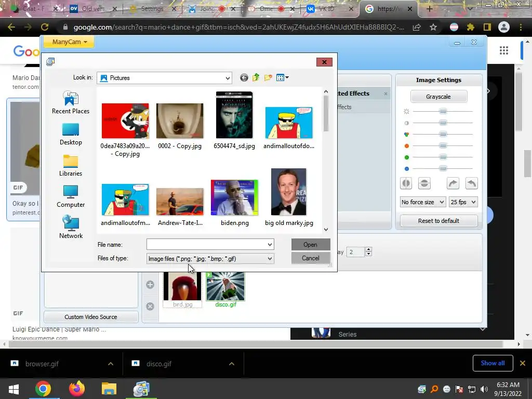Flip image vertically icon in Image Settings
The image size is (532, 399).
pyautogui.click(x=424, y=183)
